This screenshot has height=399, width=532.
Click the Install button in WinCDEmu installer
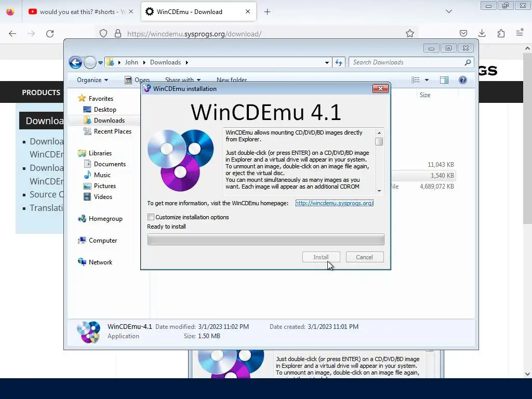(x=321, y=257)
